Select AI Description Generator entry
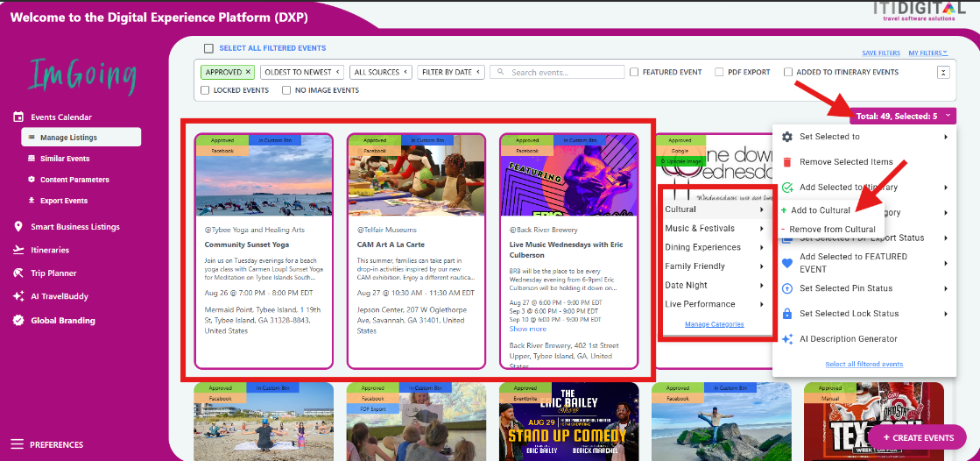980x461 pixels. pyautogui.click(x=864, y=339)
